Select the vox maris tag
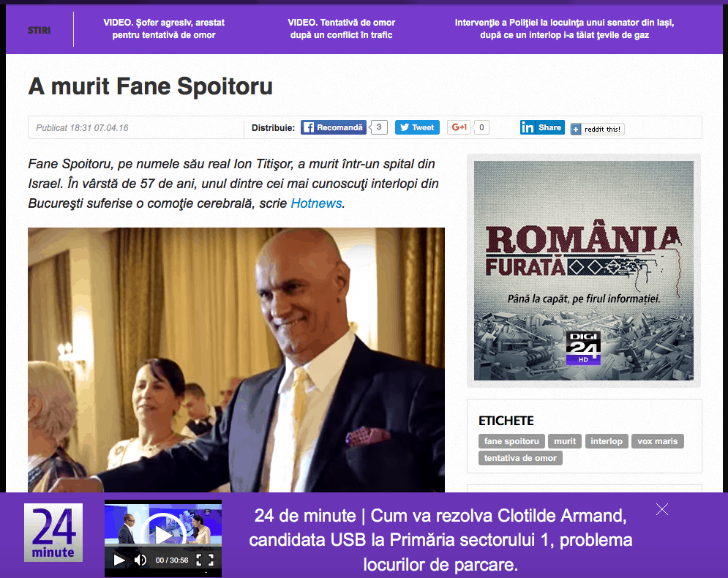The width and height of the screenshot is (728, 578). (658, 441)
